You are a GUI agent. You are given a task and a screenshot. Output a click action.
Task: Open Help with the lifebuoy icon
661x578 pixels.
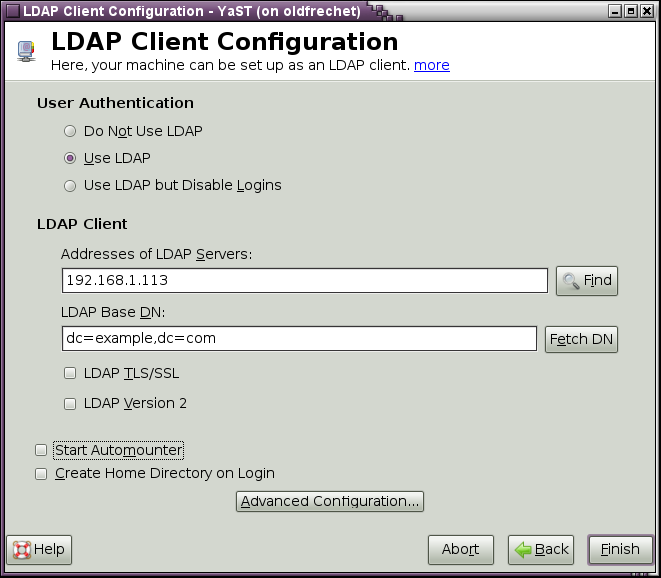point(38,549)
